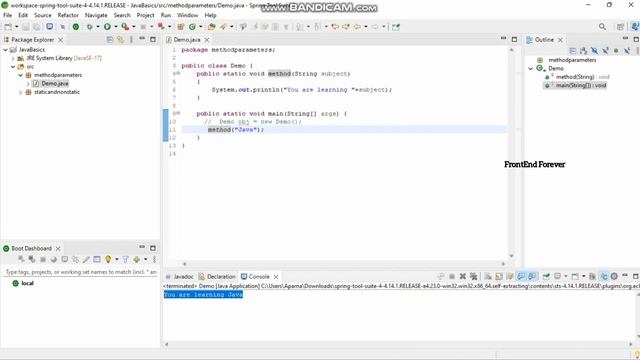
Task: Expand the staticandnonstatic package
Action: 20,92
